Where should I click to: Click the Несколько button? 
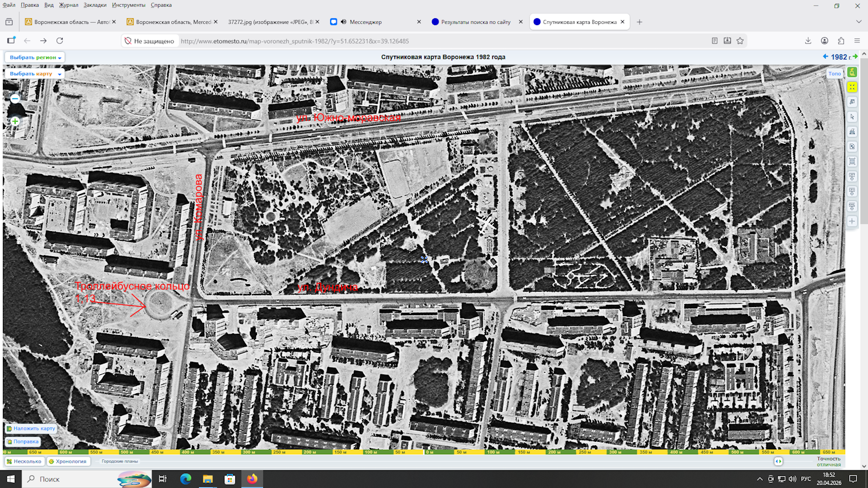[x=24, y=461]
